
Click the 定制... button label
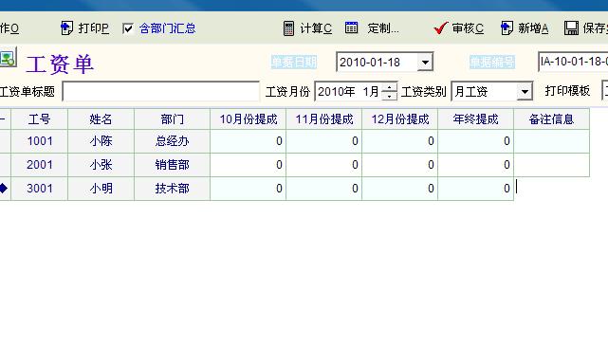(x=383, y=28)
